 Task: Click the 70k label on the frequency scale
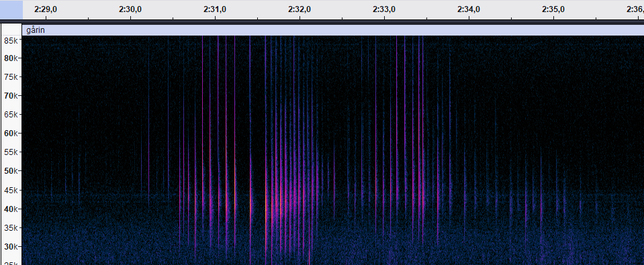pos(11,95)
